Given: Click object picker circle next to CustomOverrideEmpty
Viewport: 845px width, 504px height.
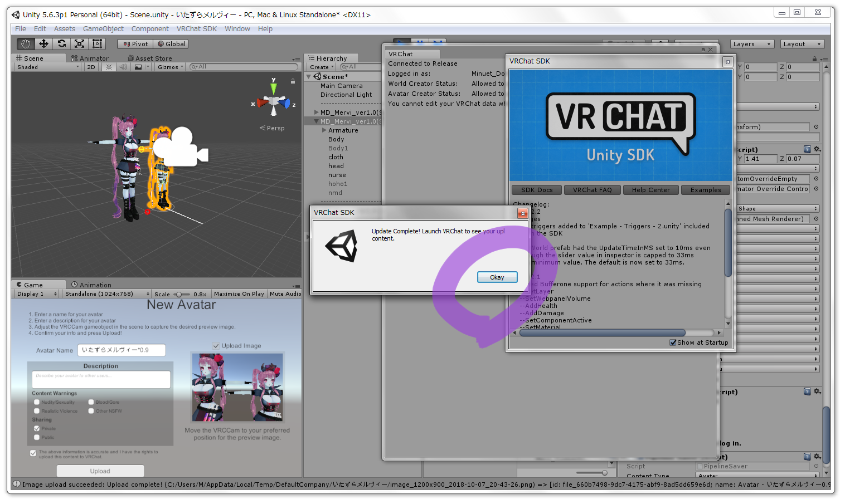Looking at the screenshot, I should pyautogui.click(x=816, y=179).
